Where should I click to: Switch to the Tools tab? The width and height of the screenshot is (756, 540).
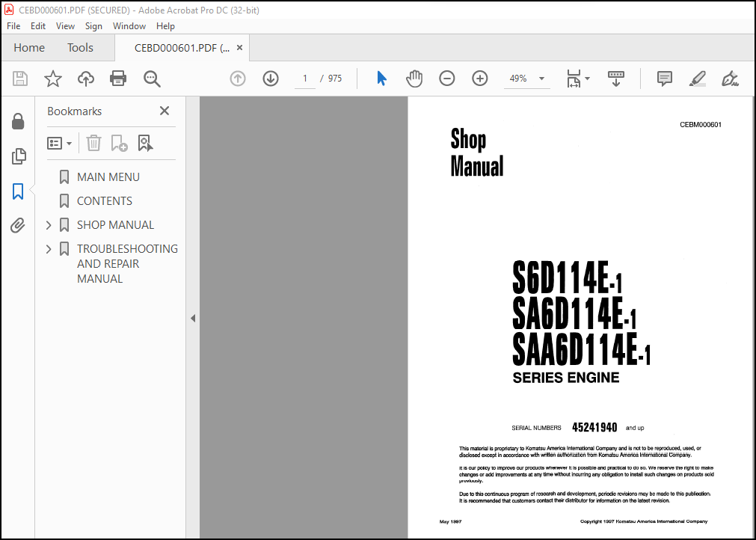pos(80,48)
